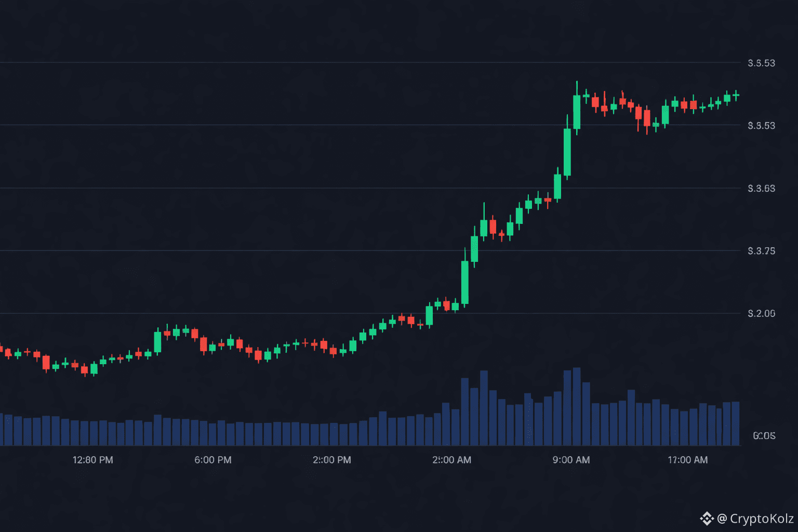Viewport: 798px width, 532px height.
Task: Click the 6:00 PM time axis label
Action: pos(213,460)
